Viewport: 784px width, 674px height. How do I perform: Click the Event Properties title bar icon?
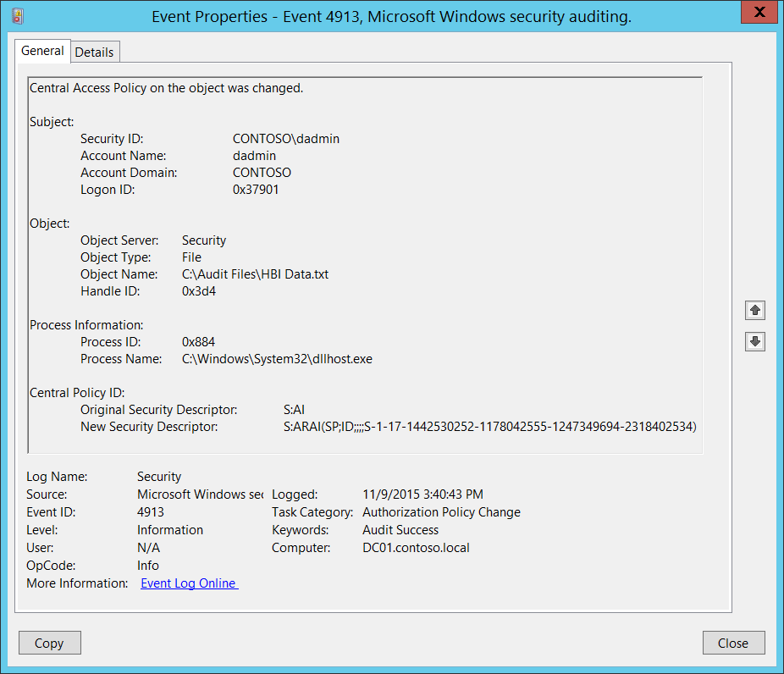coord(19,15)
